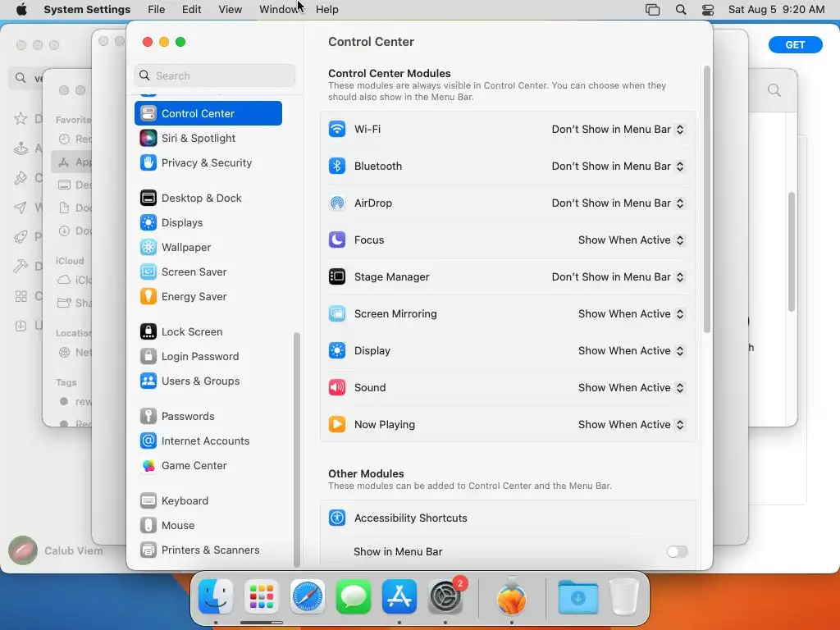Open the Apple menu
The image size is (840, 630).
[x=21, y=10]
